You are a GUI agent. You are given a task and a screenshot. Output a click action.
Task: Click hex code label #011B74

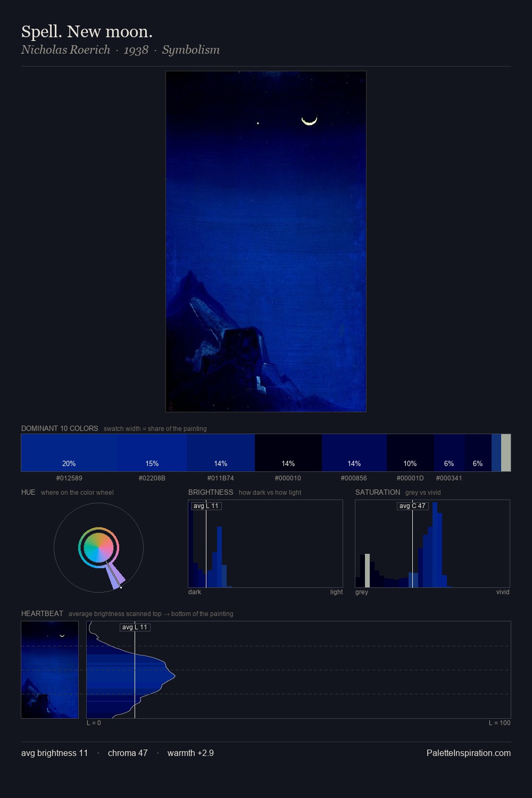point(221,478)
